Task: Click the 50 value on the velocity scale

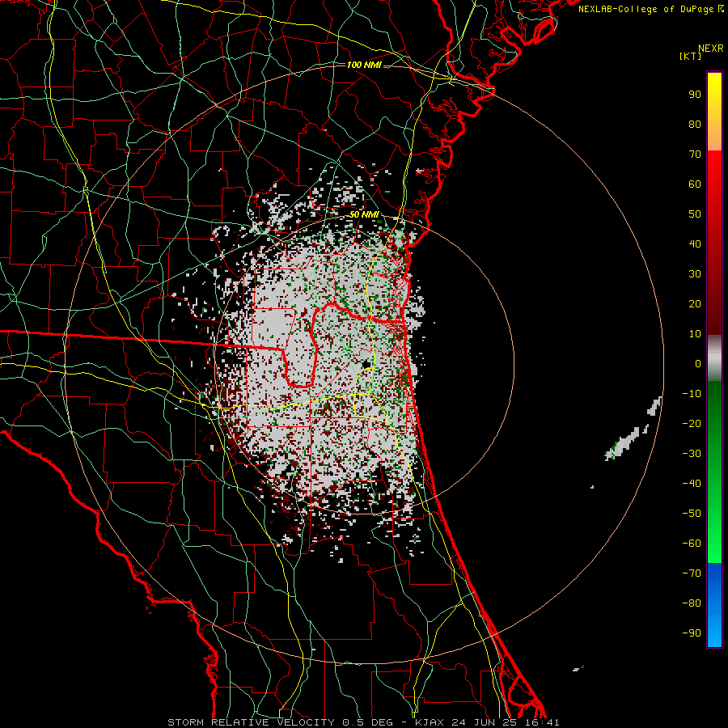Action: click(695, 214)
